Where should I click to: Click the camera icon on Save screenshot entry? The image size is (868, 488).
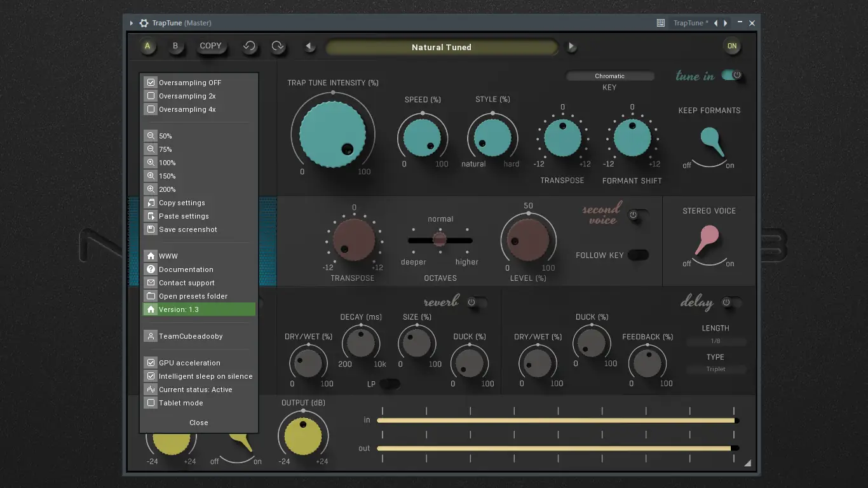click(151, 229)
